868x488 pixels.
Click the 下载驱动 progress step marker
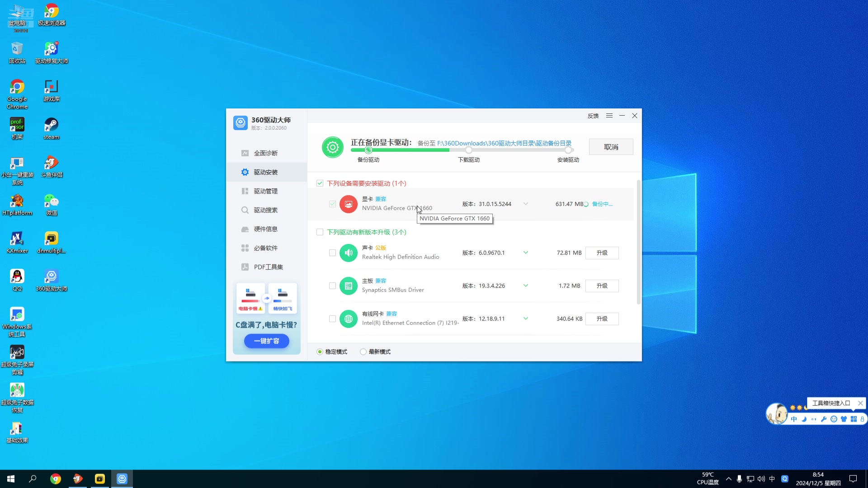coord(469,150)
